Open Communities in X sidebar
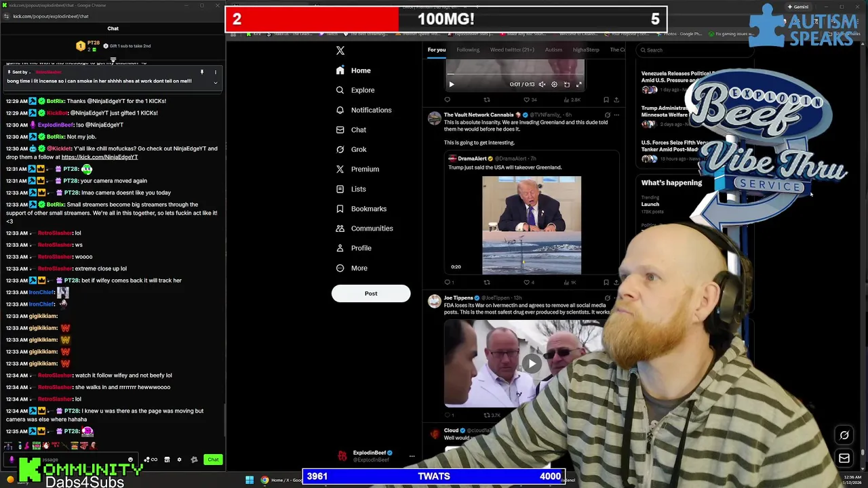Image resolution: width=868 pixels, height=488 pixels. [x=364, y=228]
